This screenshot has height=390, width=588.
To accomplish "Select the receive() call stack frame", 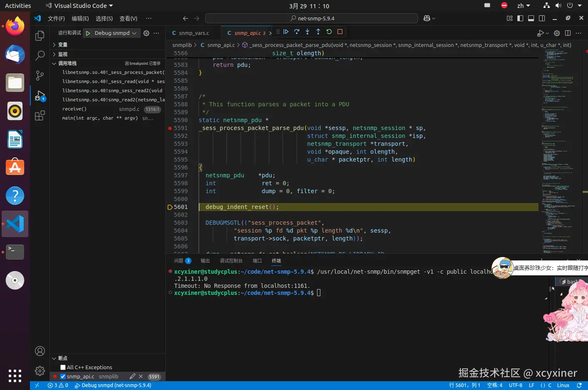I will tap(75, 109).
